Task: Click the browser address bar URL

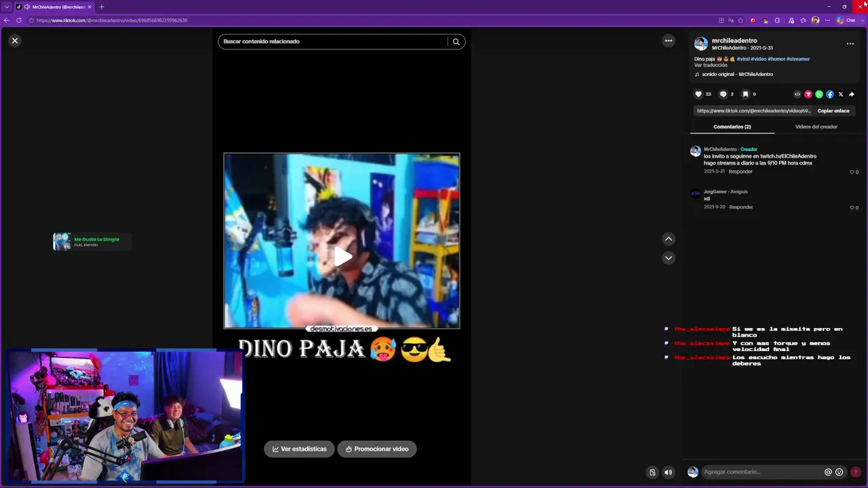Action: [112, 20]
